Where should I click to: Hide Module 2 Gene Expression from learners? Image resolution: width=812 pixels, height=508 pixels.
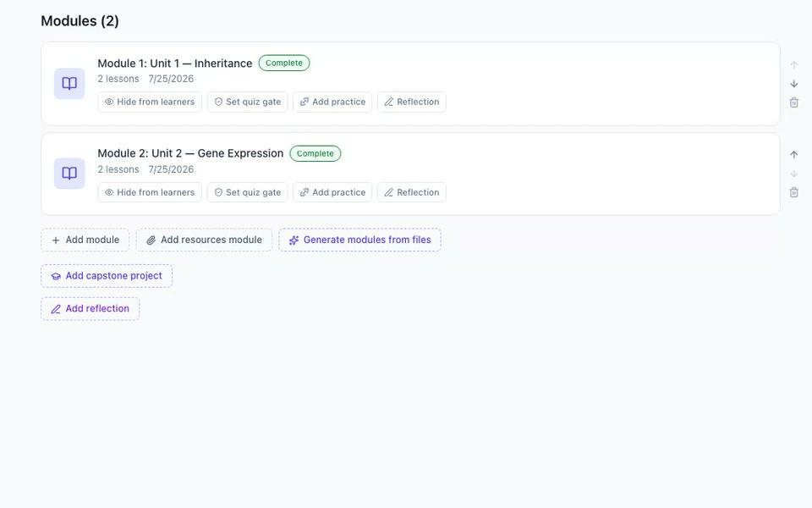tap(150, 192)
